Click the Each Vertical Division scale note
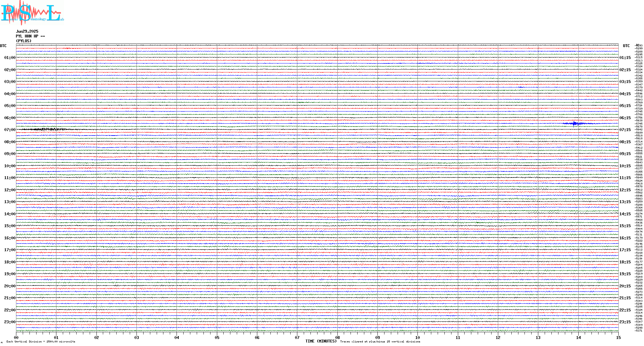The width and height of the screenshot is (644, 346). [x=41, y=342]
